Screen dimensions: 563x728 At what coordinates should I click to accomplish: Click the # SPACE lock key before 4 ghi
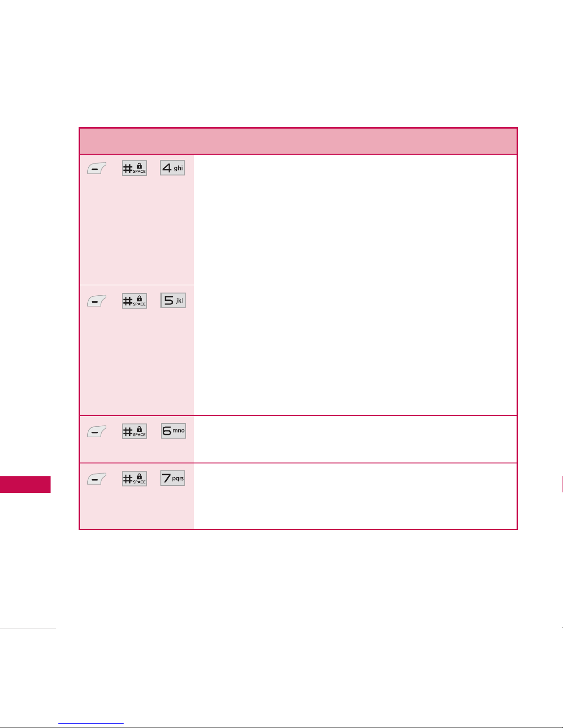coord(134,168)
